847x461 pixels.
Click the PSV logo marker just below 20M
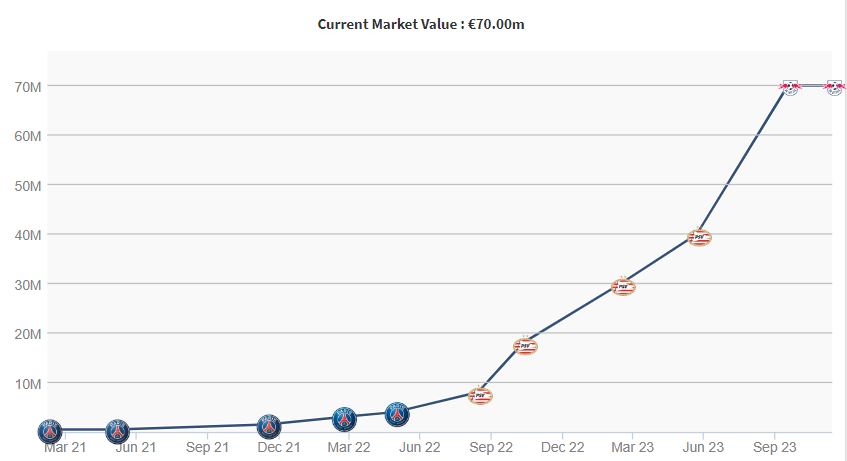click(525, 347)
